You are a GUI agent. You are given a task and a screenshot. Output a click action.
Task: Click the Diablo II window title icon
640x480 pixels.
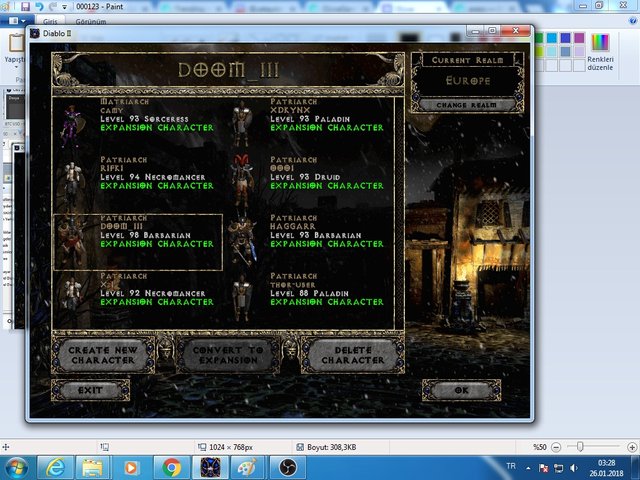[35, 33]
